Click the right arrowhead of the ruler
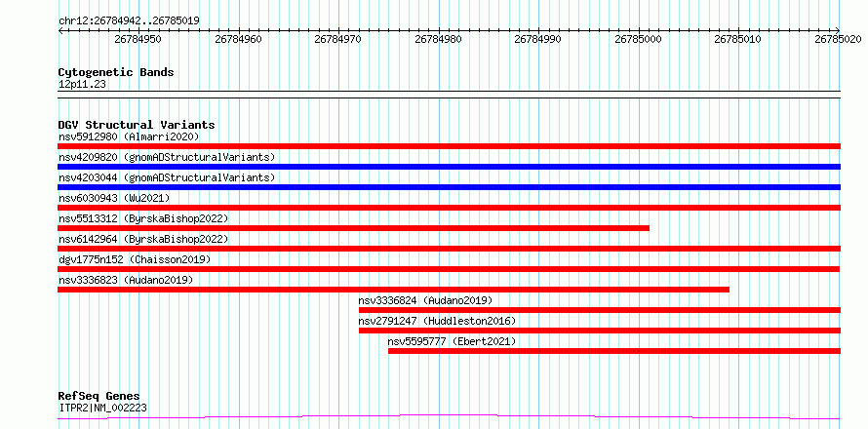 tap(838, 31)
